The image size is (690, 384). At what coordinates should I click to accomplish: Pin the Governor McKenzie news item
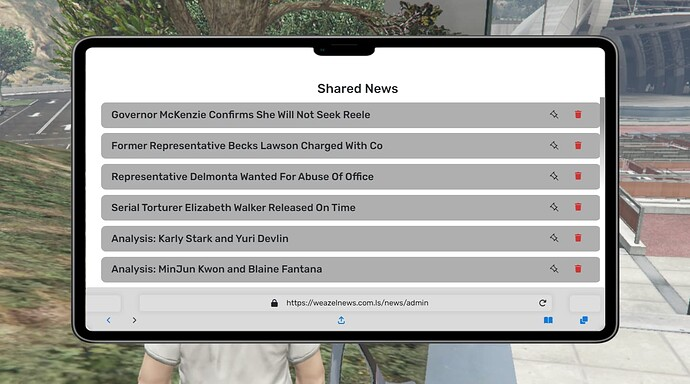coord(554,114)
